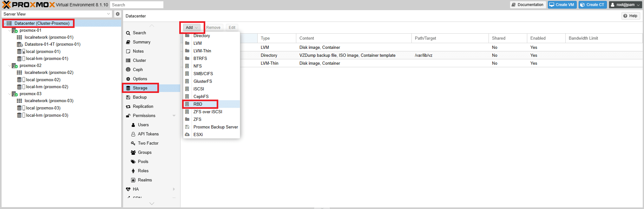Collapse the proxmox-01 tree node
The height and width of the screenshot is (209, 644).
(9, 30)
